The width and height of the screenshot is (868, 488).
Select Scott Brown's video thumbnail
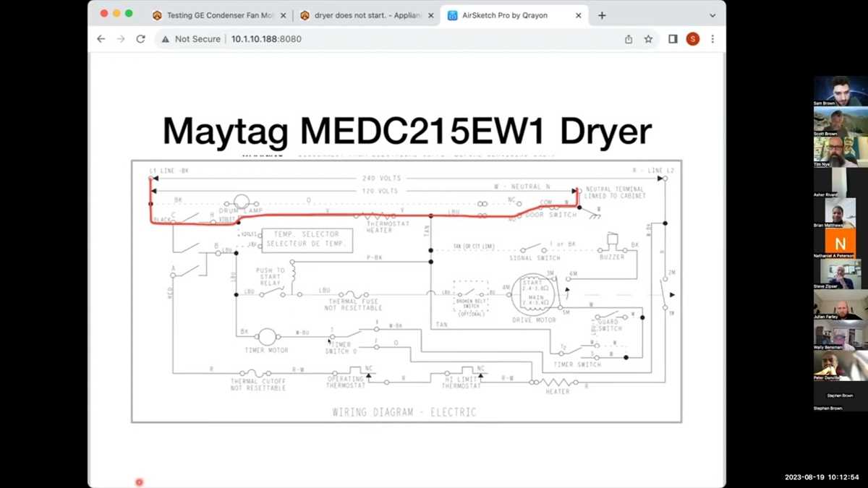[x=840, y=121]
